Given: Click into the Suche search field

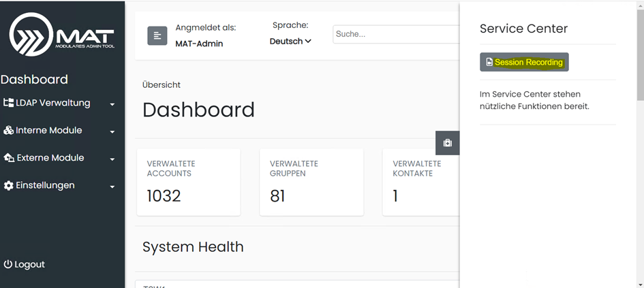Looking at the screenshot, I should coord(395,34).
